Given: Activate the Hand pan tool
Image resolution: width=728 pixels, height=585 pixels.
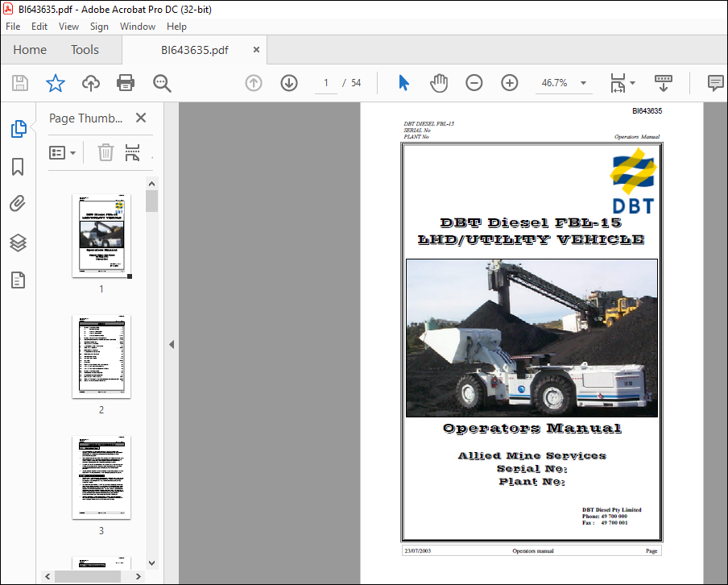Looking at the screenshot, I should 439,83.
